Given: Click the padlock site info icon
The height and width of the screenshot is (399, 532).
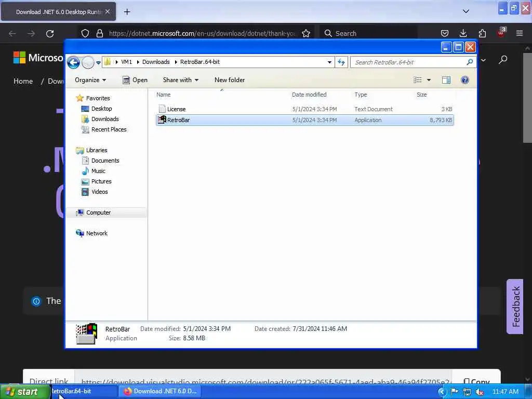Looking at the screenshot, I should tap(99, 33).
